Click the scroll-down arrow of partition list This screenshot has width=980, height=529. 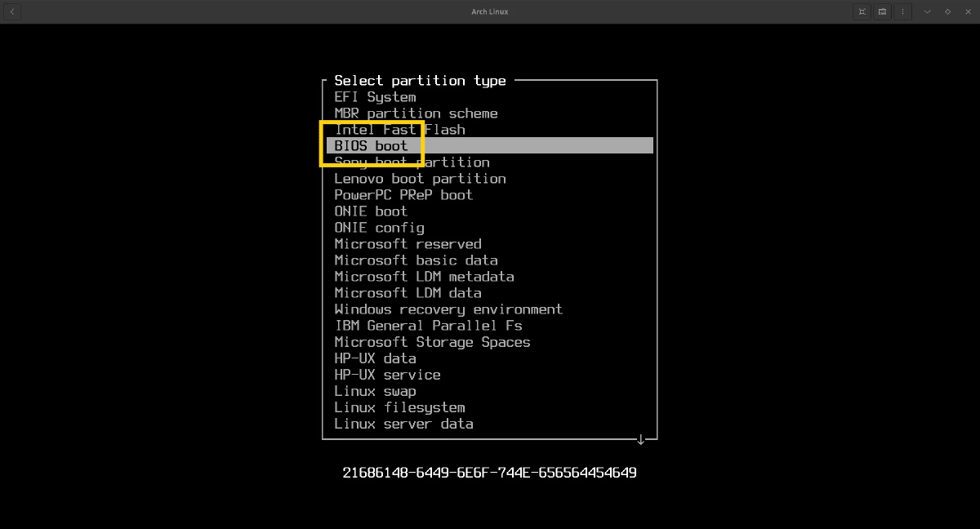[x=641, y=440]
